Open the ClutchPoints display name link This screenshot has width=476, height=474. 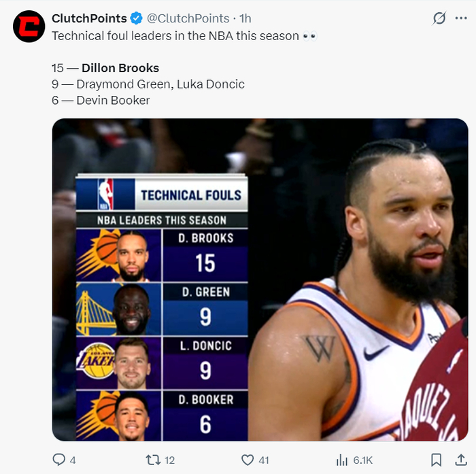point(89,18)
